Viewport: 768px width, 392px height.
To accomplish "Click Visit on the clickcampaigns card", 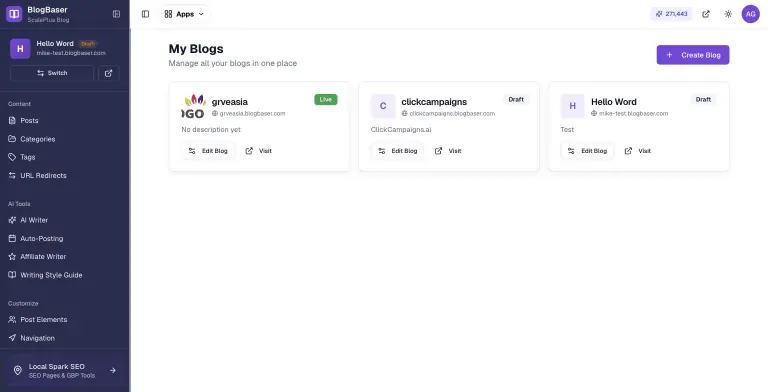I will point(448,151).
